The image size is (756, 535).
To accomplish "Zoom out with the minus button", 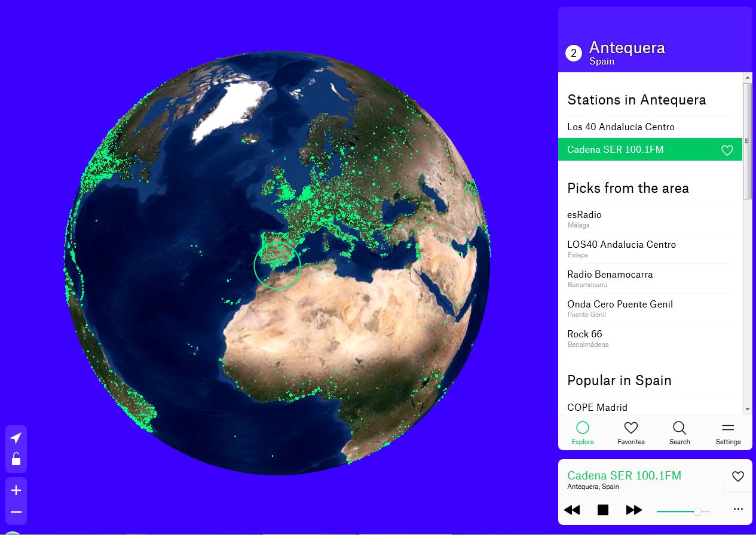I will 16,512.
